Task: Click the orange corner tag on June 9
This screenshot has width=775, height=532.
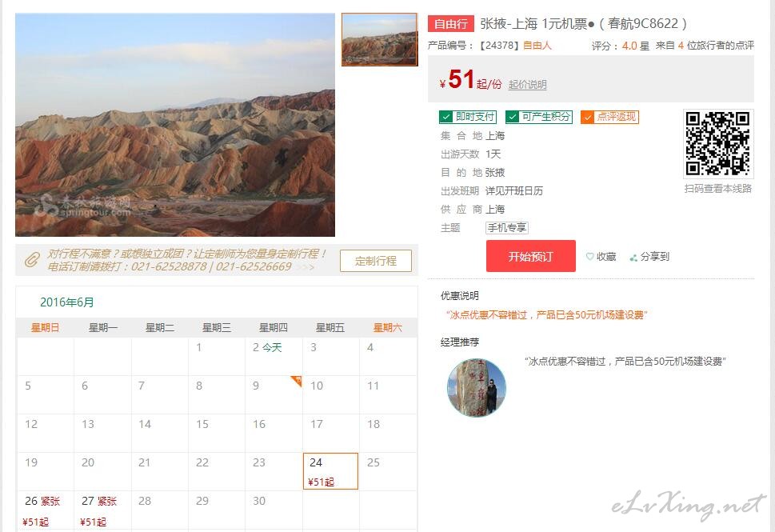Action: (x=297, y=381)
